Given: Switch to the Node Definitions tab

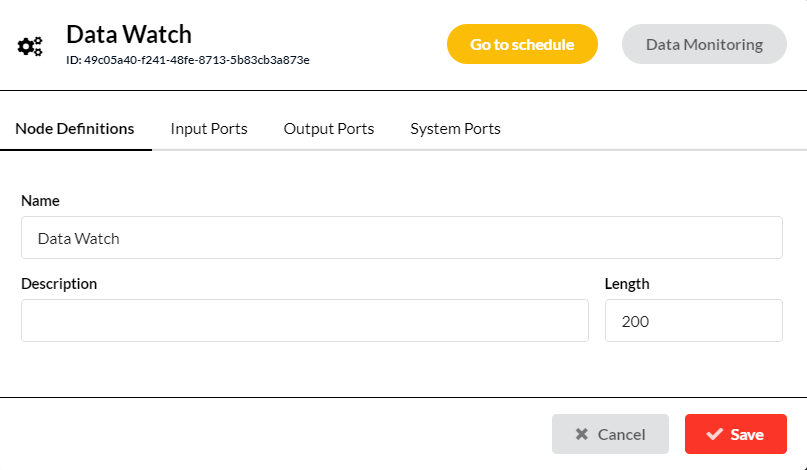Looking at the screenshot, I should click(x=75, y=129).
